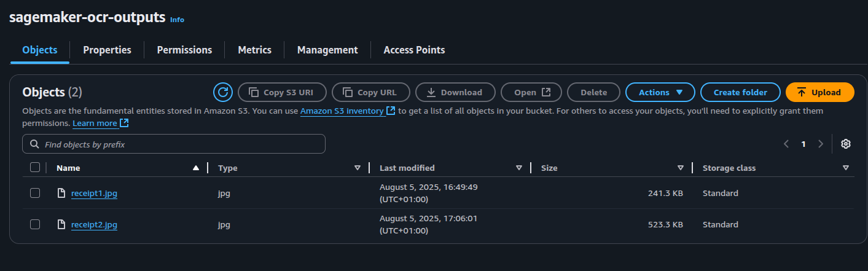This screenshot has height=271, width=868.
Task: Click the Standard storage class for receipt1.jpg
Action: 721,193
